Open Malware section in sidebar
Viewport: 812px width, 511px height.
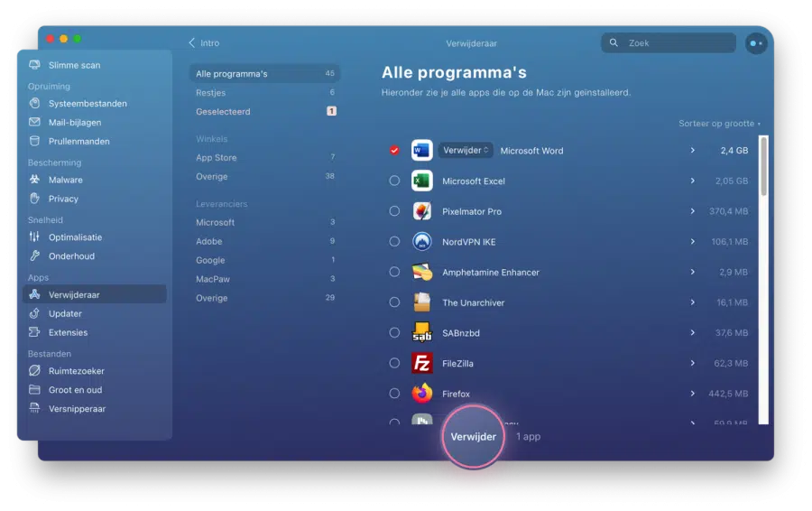pos(94,180)
